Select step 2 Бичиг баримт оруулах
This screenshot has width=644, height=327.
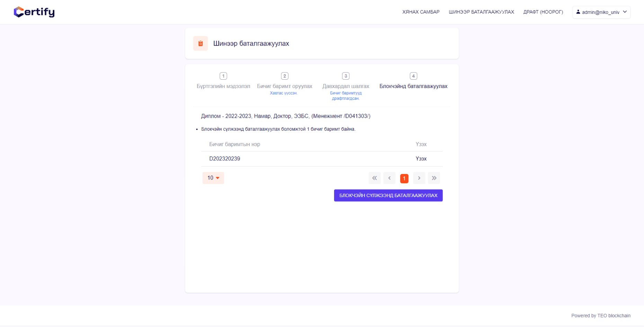click(285, 83)
